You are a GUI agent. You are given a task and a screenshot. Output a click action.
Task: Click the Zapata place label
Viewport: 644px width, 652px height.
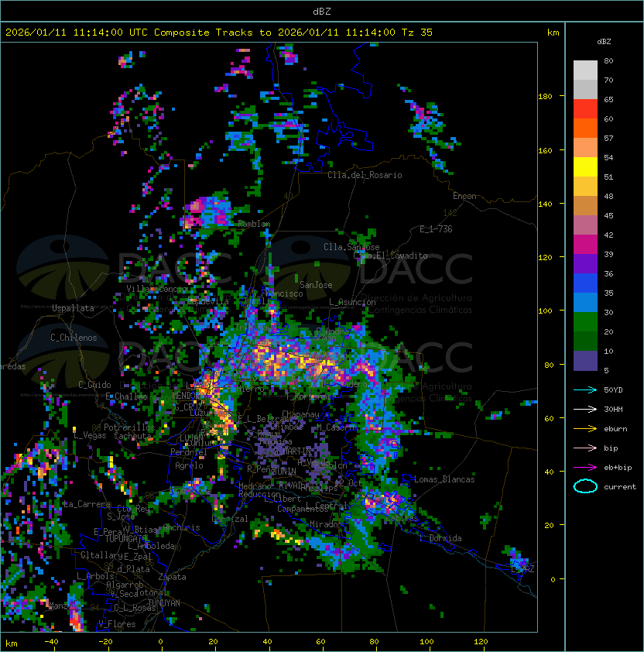point(172,577)
